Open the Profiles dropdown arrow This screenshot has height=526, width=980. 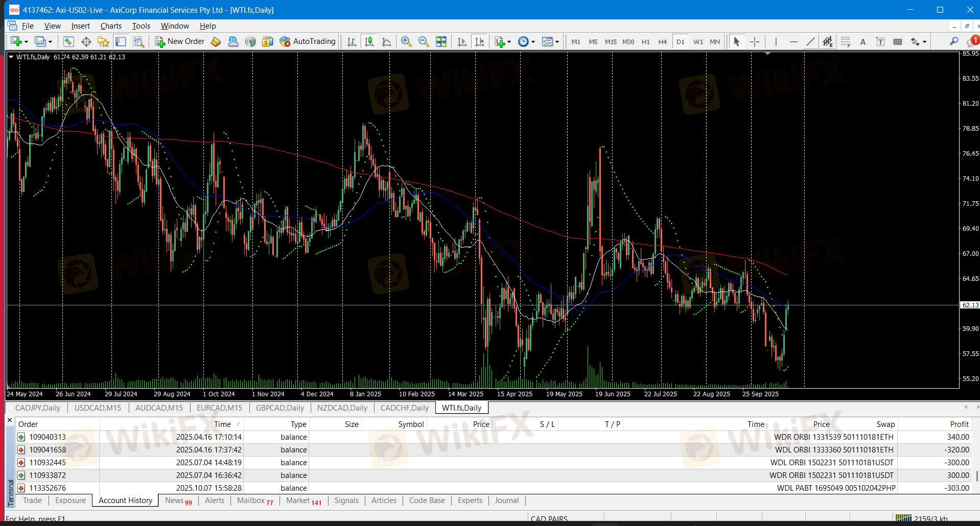pyautogui.click(x=50, y=42)
